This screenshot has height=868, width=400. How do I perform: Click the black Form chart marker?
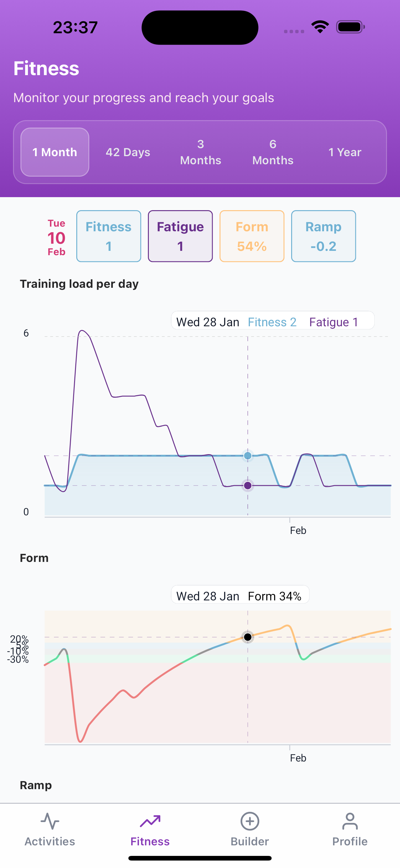click(248, 637)
